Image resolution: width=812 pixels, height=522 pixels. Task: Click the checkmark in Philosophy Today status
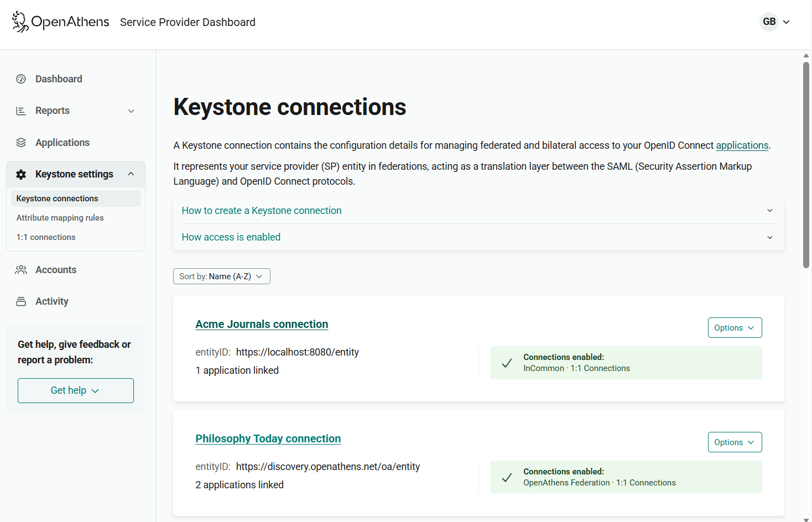pos(507,477)
